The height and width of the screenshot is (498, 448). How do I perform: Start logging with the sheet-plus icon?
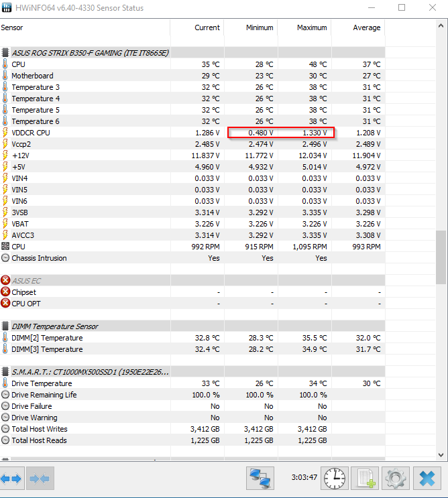(x=365, y=479)
